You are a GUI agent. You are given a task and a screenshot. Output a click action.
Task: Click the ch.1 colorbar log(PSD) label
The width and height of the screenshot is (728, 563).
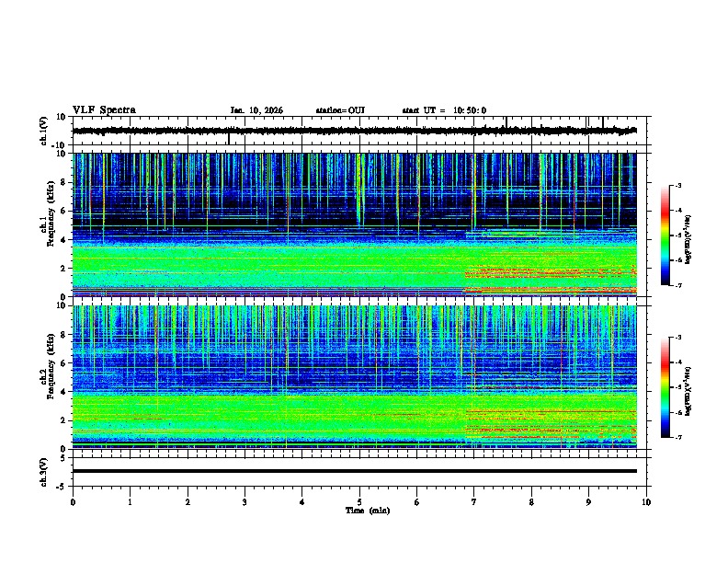click(x=688, y=239)
